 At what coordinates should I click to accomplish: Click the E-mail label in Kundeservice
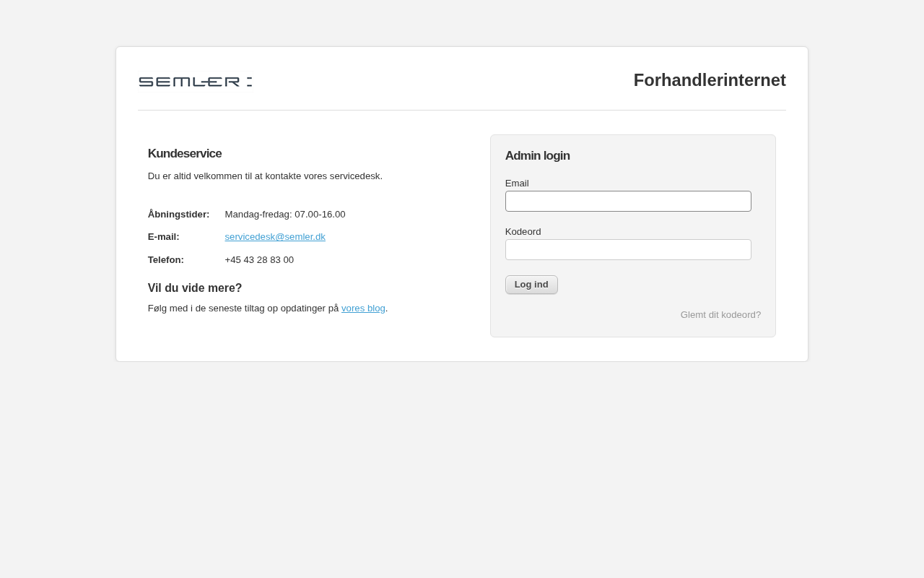click(163, 237)
